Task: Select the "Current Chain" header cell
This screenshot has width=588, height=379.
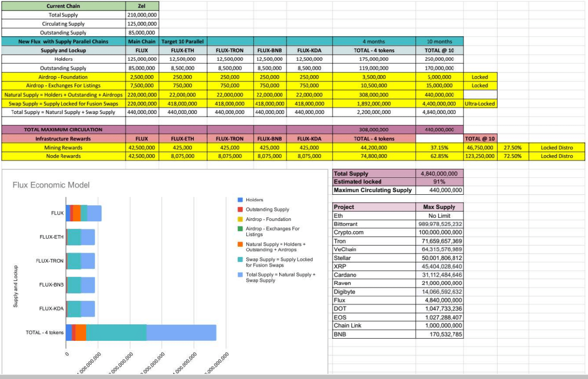Action: [63, 6]
